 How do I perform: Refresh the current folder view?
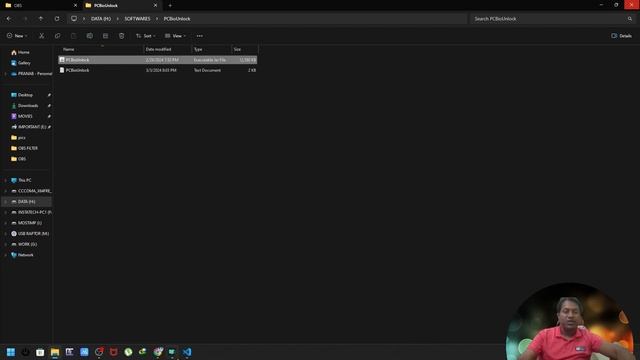[57, 19]
